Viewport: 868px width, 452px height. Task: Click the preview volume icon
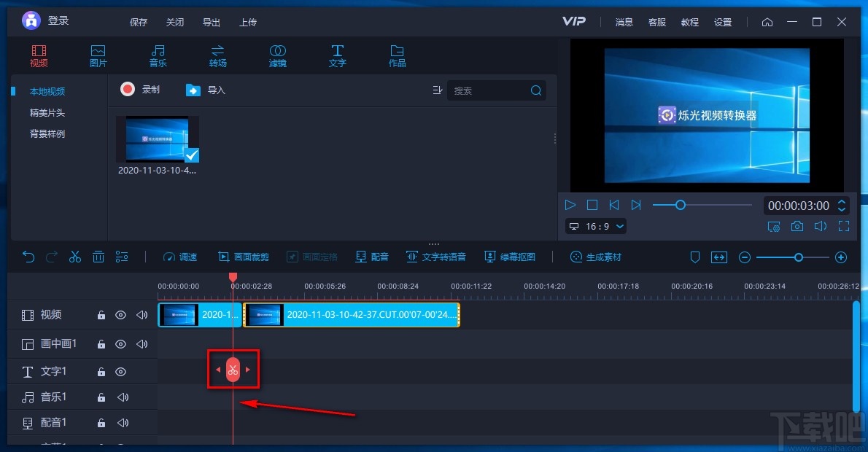(821, 226)
